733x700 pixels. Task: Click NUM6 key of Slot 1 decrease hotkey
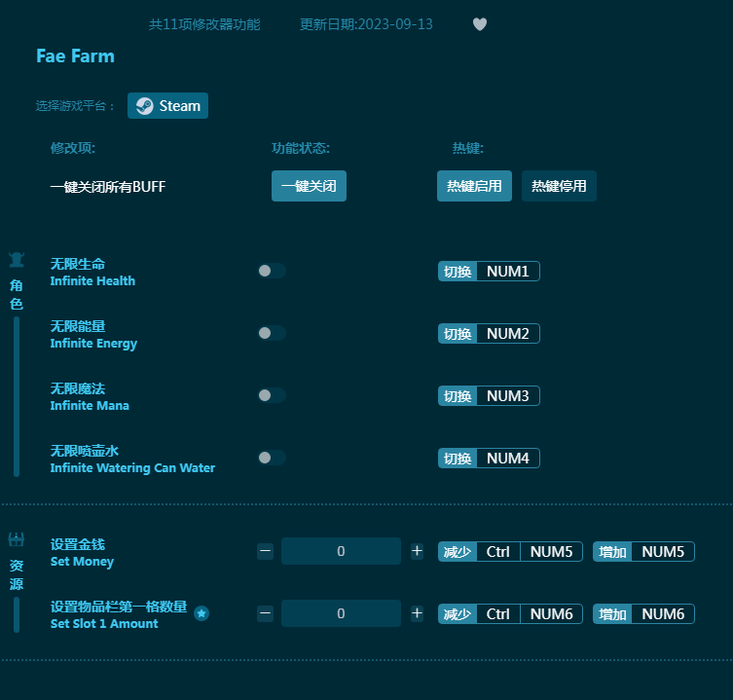(551, 614)
